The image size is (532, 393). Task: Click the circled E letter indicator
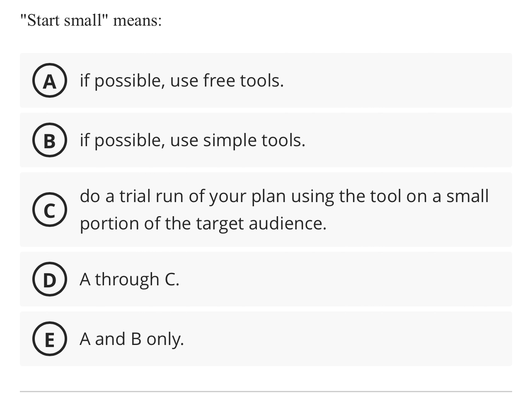pyautogui.click(x=49, y=339)
